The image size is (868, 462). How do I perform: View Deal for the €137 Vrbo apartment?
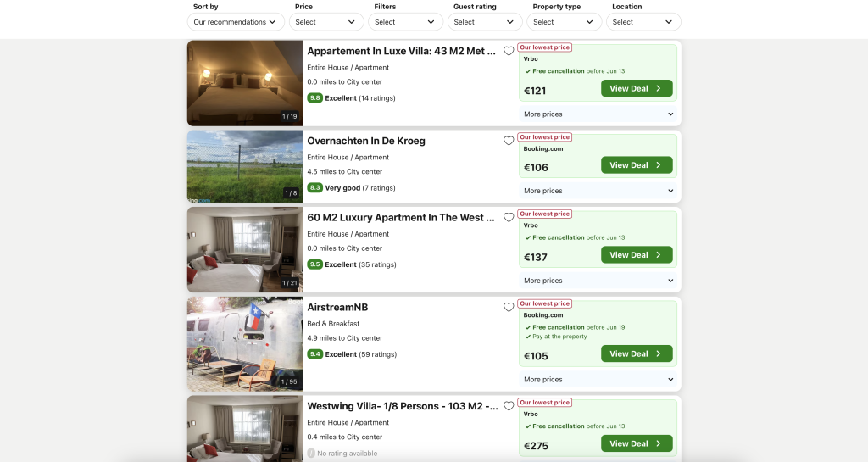coord(637,255)
